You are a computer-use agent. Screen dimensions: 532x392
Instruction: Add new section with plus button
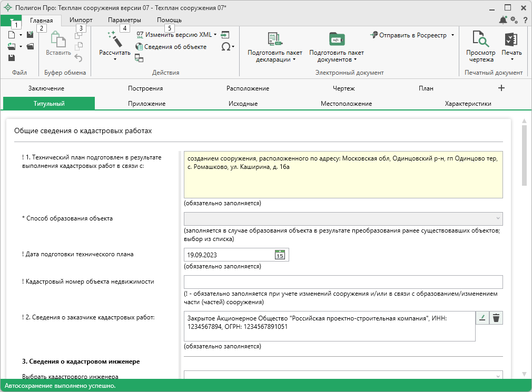(x=501, y=88)
